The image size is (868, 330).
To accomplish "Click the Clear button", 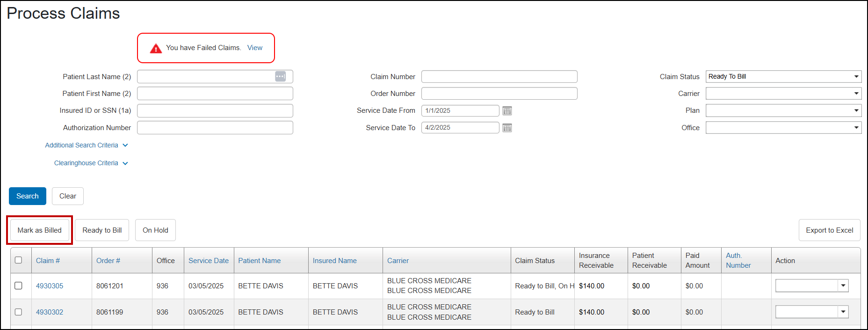I will coord(68,196).
